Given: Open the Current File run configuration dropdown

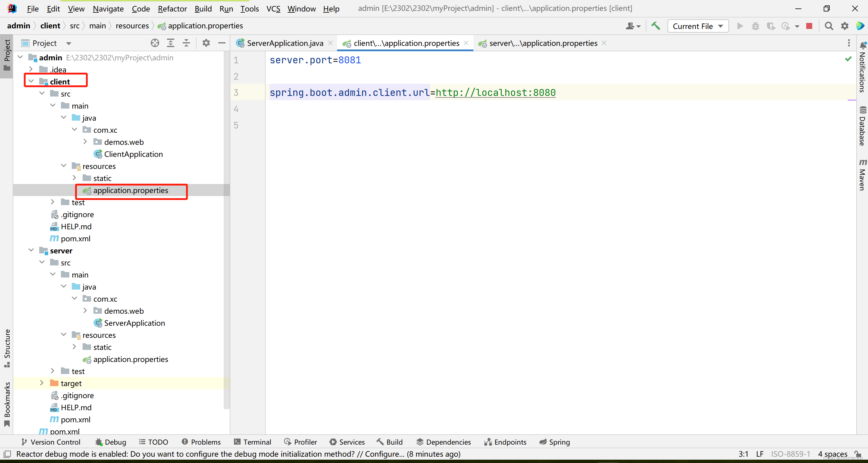Looking at the screenshot, I should click(x=697, y=26).
